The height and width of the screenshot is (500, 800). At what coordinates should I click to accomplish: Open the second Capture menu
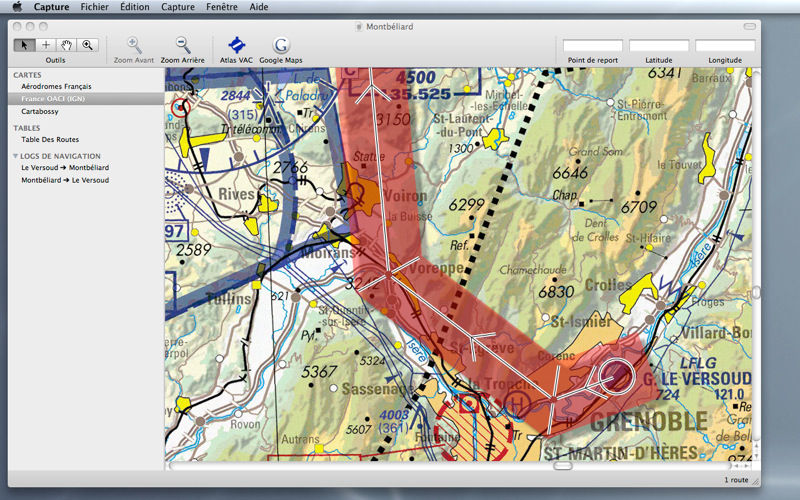(178, 7)
